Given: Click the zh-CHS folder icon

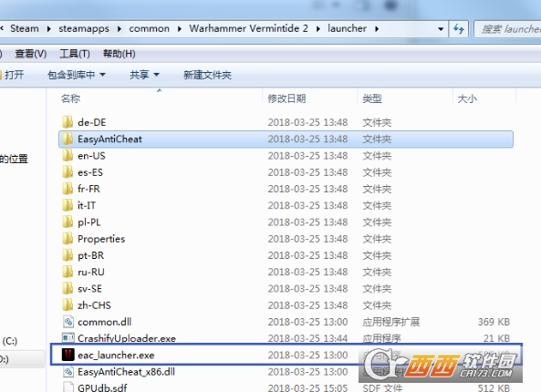Looking at the screenshot, I should pyautogui.click(x=68, y=305).
